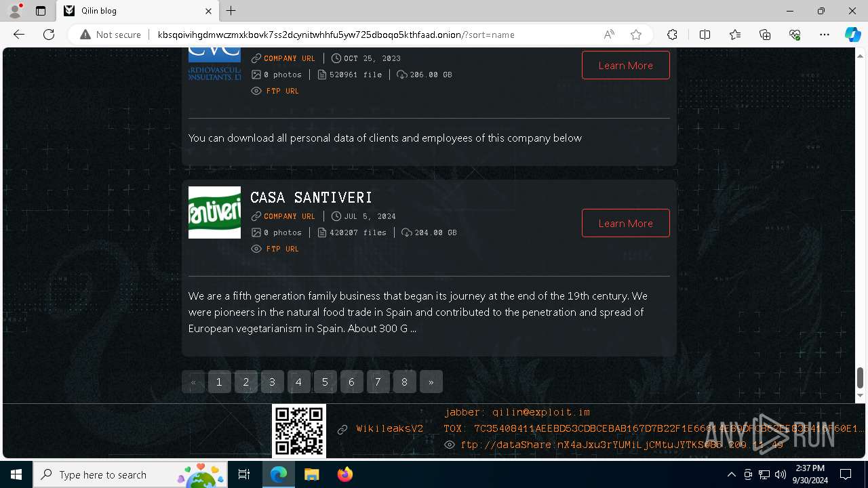Image resolution: width=868 pixels, height=488 pixels.
Task: Open Browser essentials
Action: [x=795, y=35]
